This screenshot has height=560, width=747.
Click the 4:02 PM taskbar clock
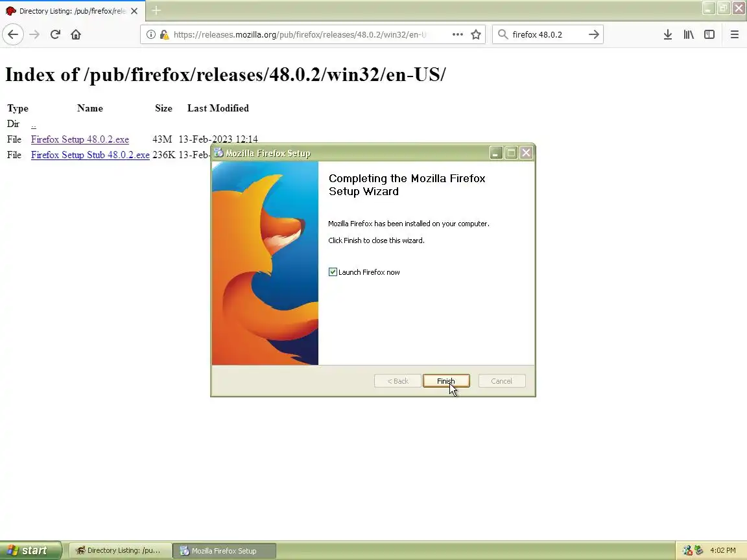click(x=723, y=550)
